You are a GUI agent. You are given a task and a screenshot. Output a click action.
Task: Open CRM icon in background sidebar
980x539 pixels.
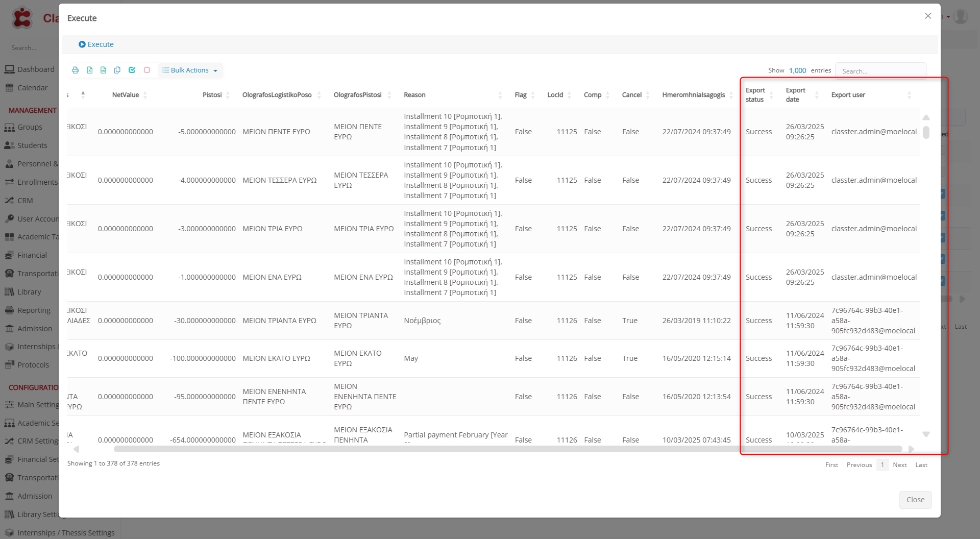pyautogui.click(x=9, y=201)
